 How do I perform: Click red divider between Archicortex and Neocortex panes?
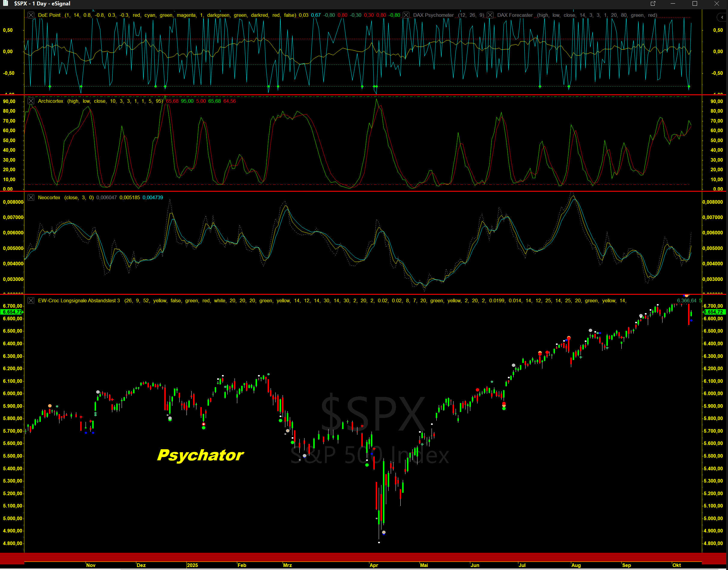(333, 191)
